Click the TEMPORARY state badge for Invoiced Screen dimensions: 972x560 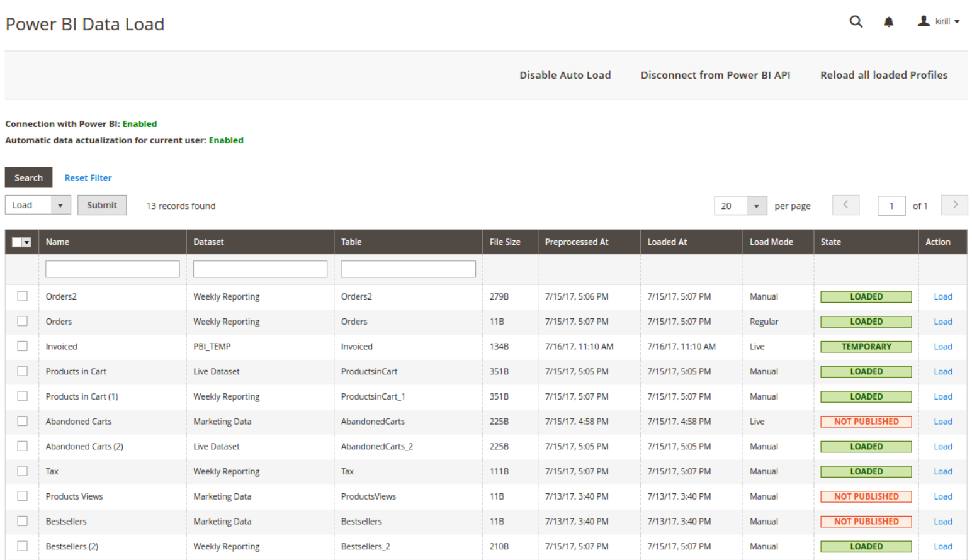[x=866, y=347]
